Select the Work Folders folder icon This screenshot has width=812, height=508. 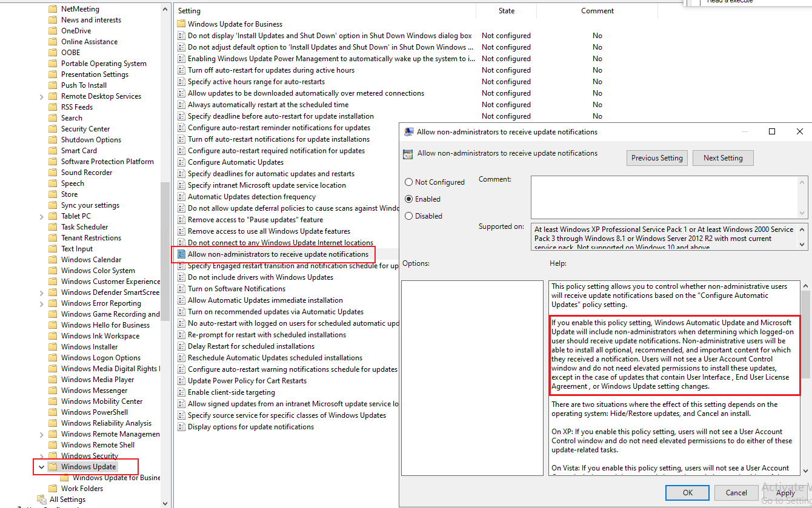(53, 489)
